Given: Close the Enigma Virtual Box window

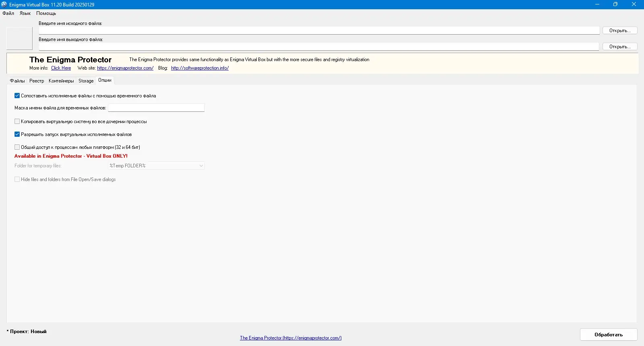Looking at the screenshot, I should pos(634,4).
